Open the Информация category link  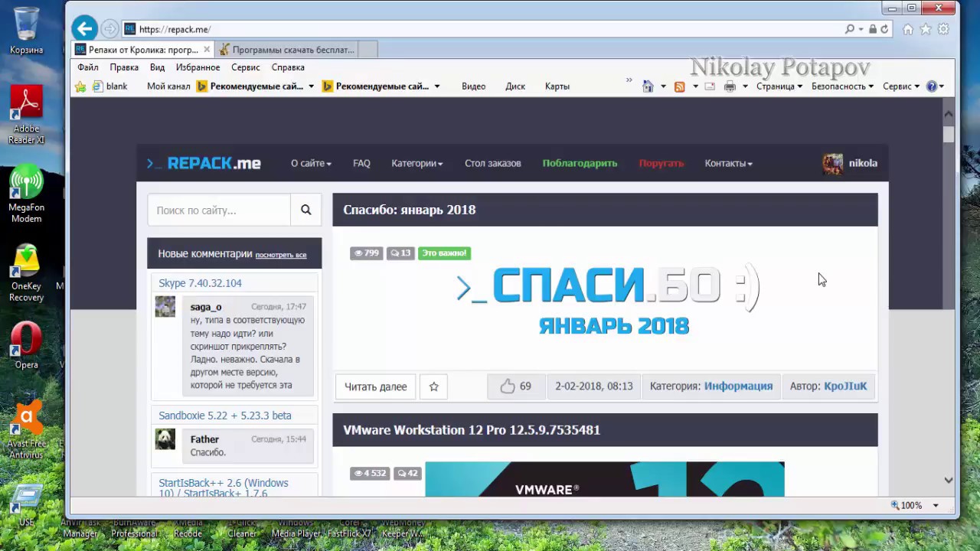pyautogui.click(x=738, y=386)
